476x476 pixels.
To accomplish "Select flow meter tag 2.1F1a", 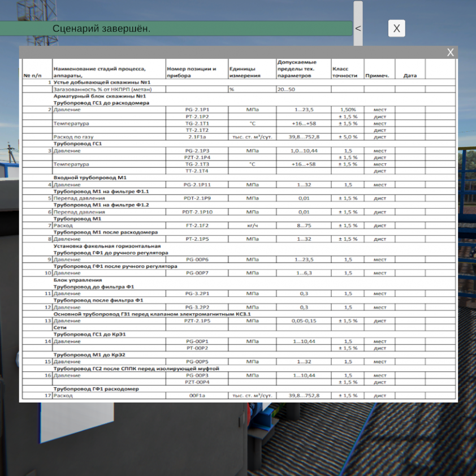I will (197, 137).
